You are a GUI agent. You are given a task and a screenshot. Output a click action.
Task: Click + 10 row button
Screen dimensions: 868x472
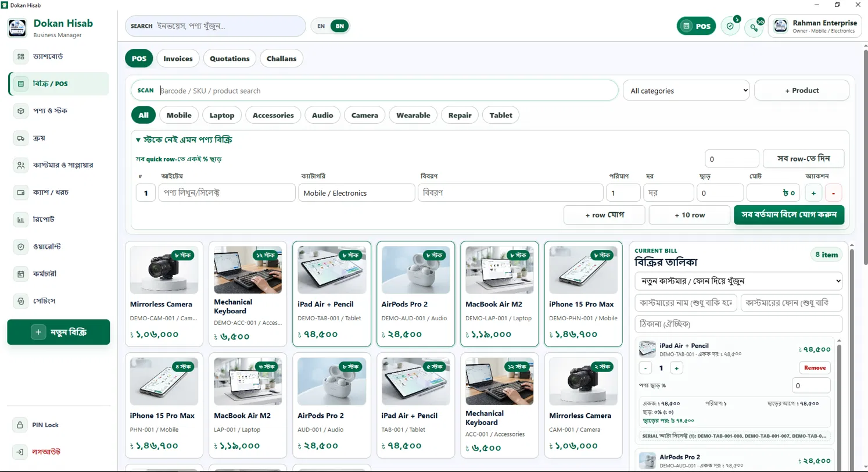[x=690, y=215]
